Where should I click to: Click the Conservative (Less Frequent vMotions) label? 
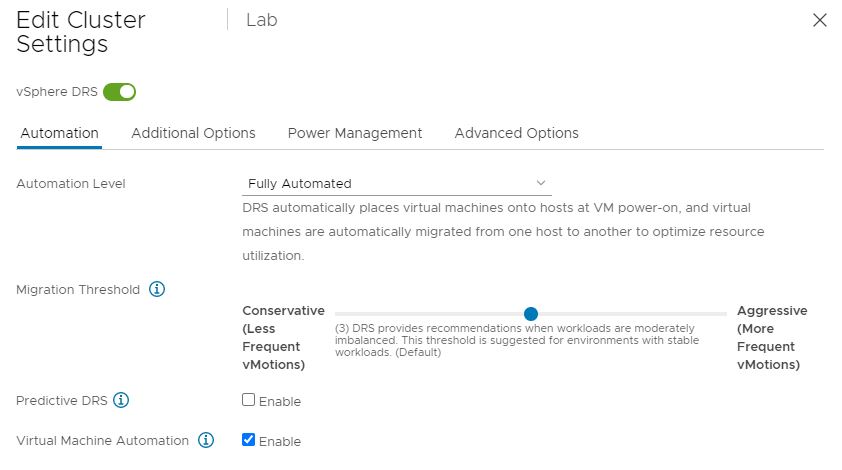click(x=284, y=337)
